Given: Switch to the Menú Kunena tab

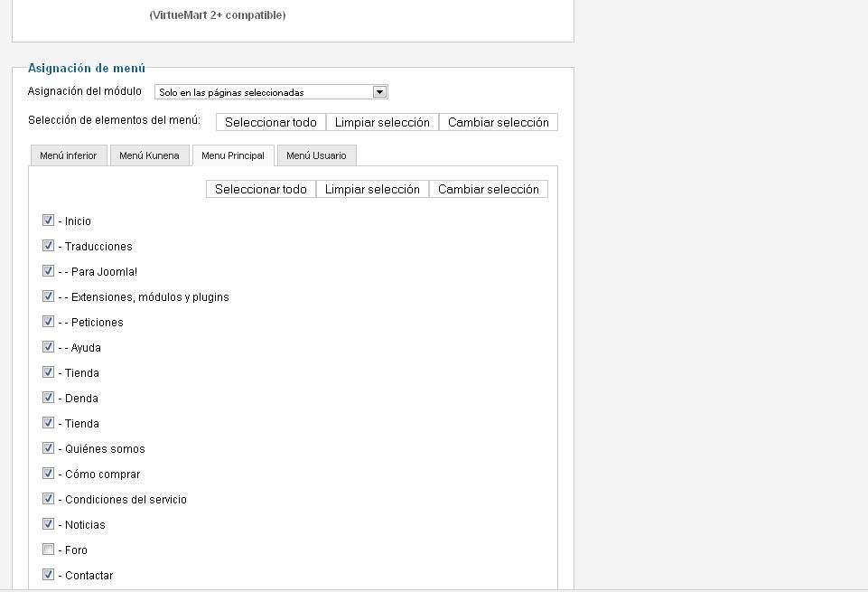Looking at the screenshot, I should 149,155.
